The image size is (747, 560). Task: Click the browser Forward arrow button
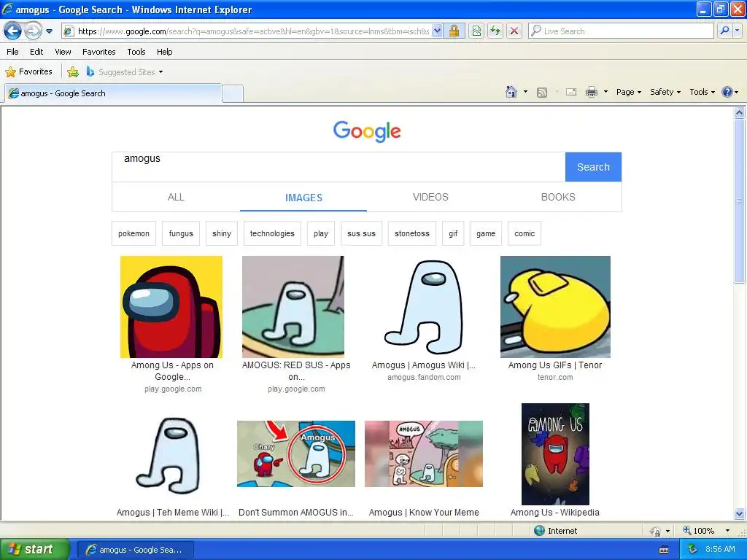click(33, 31)
